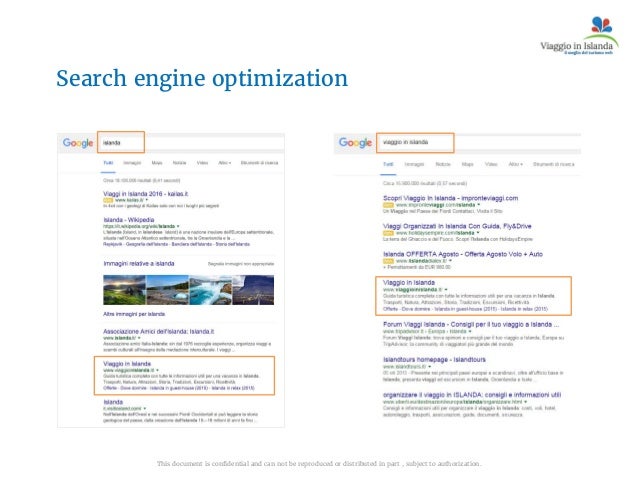Select the Tutti tab in right results
This screenshot has width=638, height=479.
(388, 164)
